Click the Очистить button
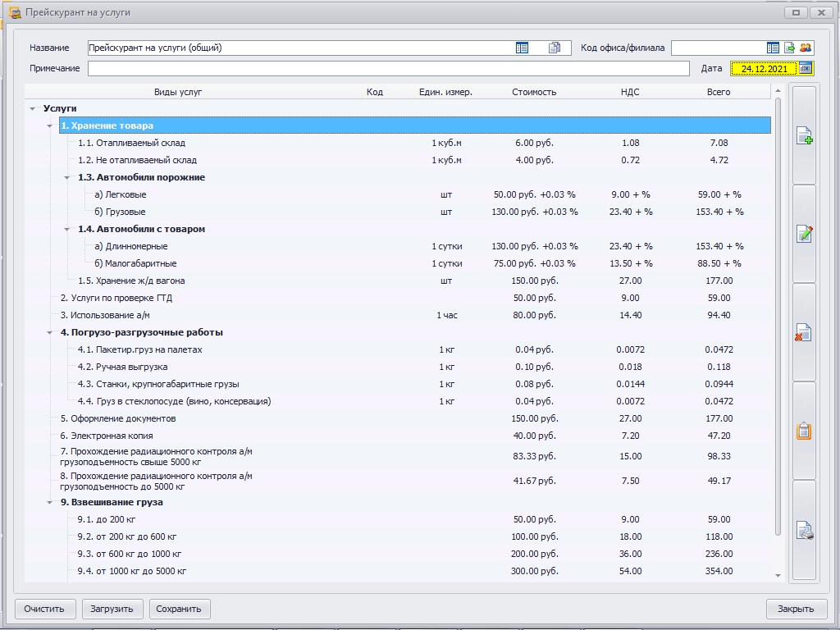Viewport: 840px width, 630px height. 44,609
